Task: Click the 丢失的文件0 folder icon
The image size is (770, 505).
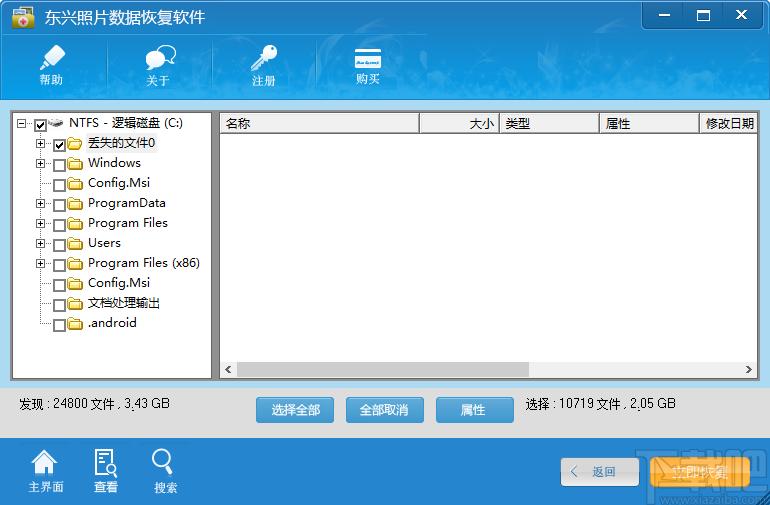Action: point(75,143)
